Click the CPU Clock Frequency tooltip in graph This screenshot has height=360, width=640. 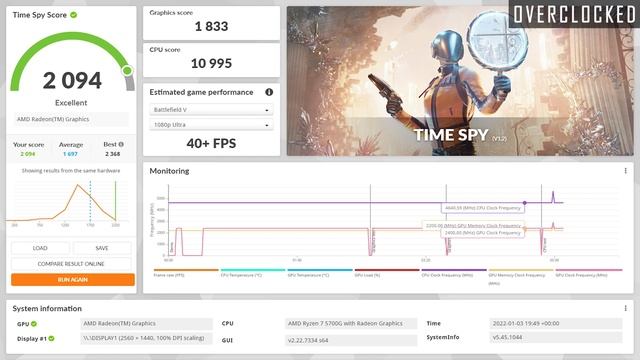483,208
